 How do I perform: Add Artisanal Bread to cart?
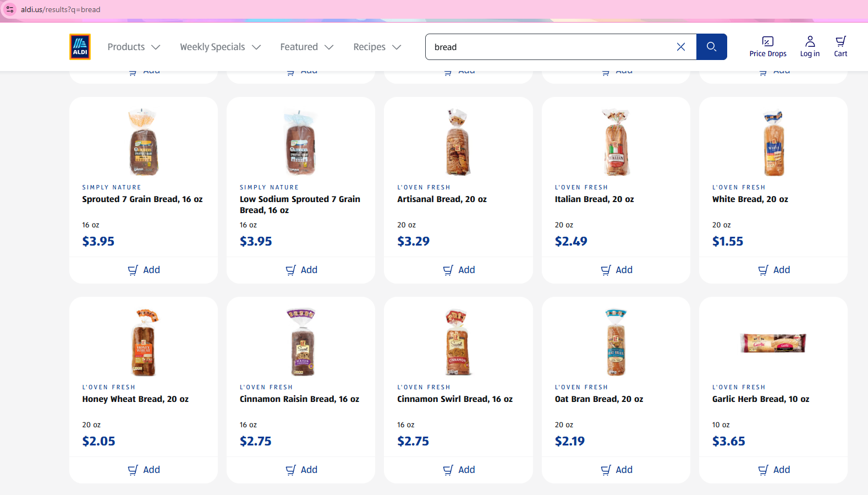coord(459,270)
